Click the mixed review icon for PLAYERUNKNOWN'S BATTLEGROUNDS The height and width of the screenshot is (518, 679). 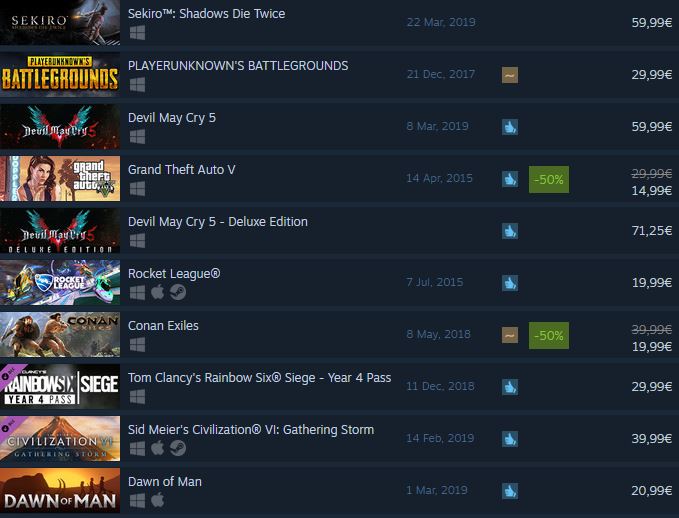pos(510,75)
